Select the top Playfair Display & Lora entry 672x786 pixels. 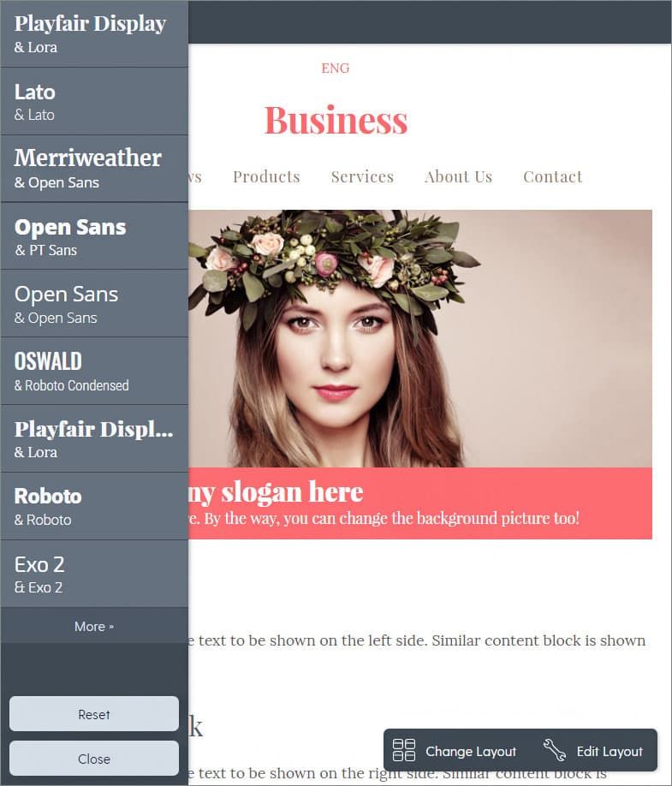coord(94,33)
